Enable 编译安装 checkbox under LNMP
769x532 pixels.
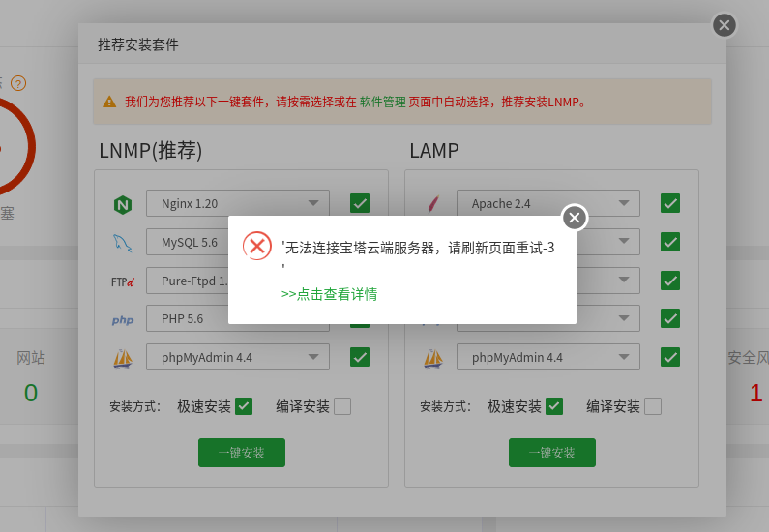click(342, 406)
